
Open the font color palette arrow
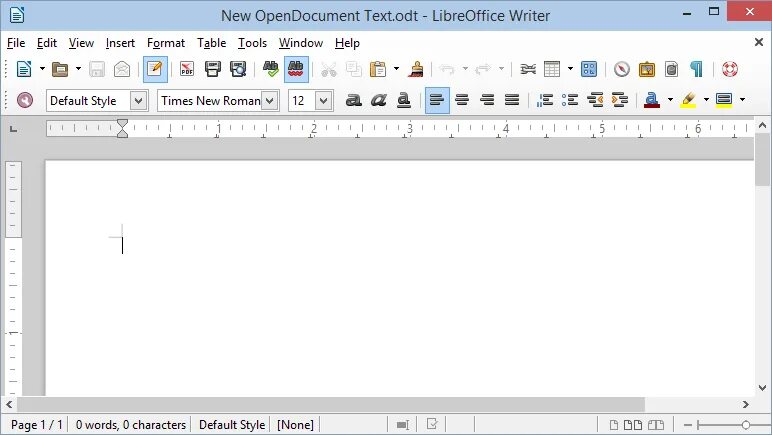click(670, 100)
